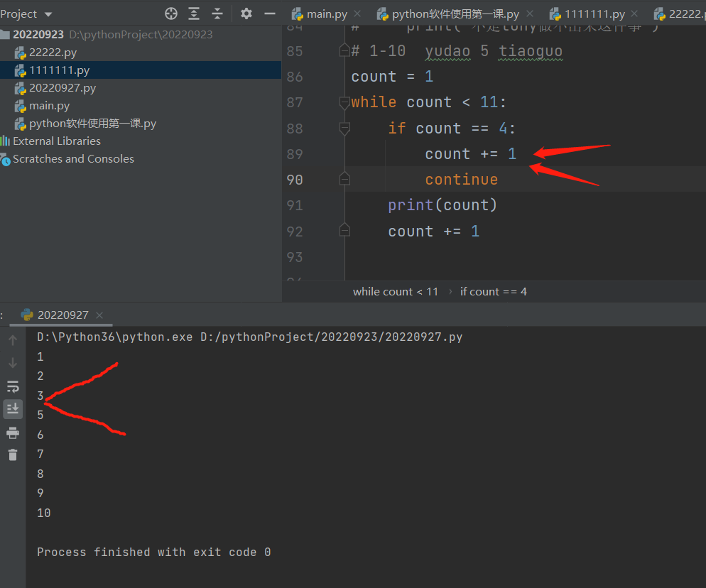The width and height of the screenshot is (706, 588).
Task: Close the 20220927 run tab
Action: pyautogui.click(x=99, y=315)
